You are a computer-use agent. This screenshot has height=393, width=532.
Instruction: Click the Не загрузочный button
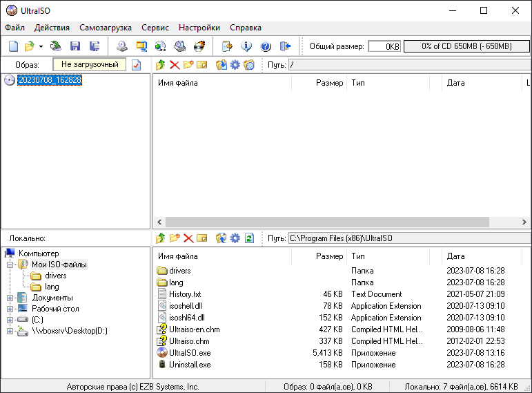click(x=90, y=64)
